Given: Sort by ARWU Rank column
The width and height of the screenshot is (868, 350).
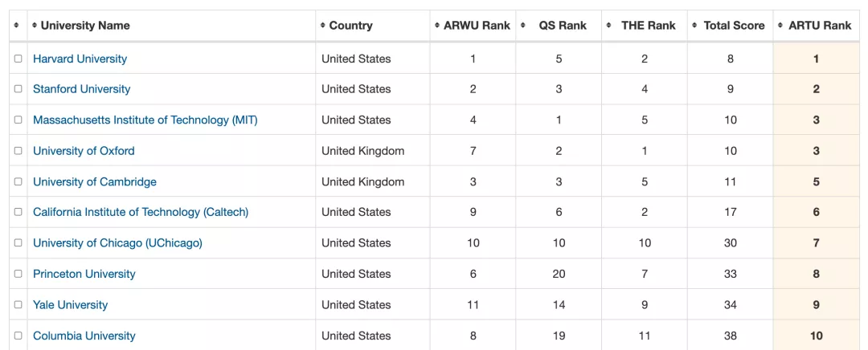Looking at the screenshot, I should pos(477,26).
